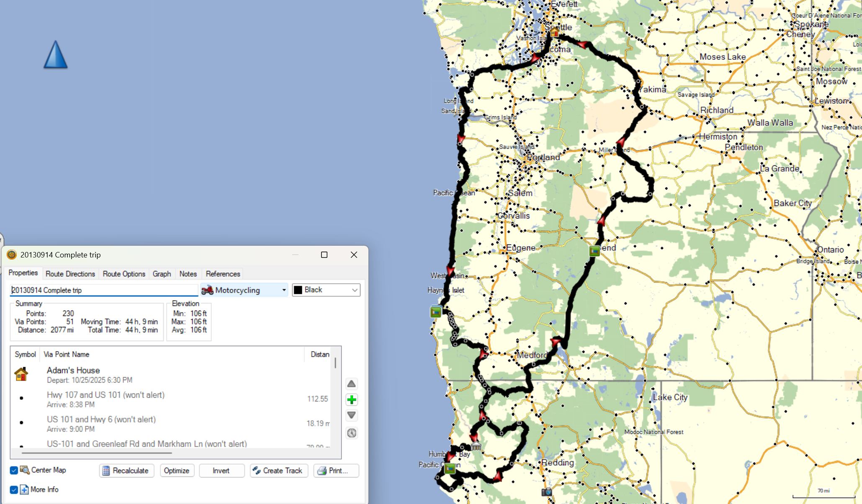Click the museum waypoint icon near Humboldt Bay
862x504 pixels.
(476, 445)
